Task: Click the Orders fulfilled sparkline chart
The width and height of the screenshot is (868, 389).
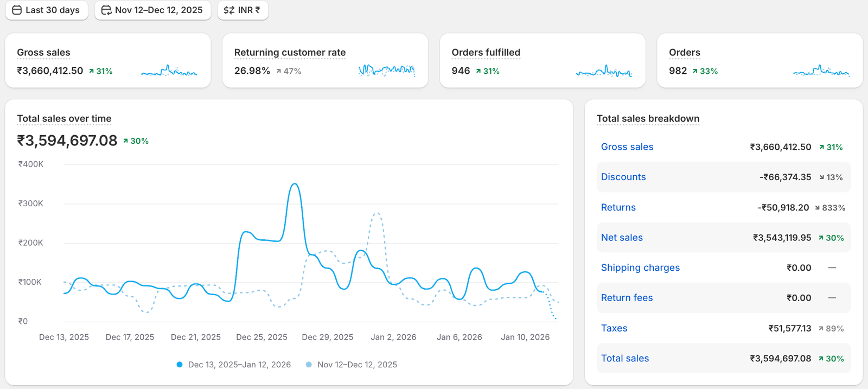Action: (603, 71)
